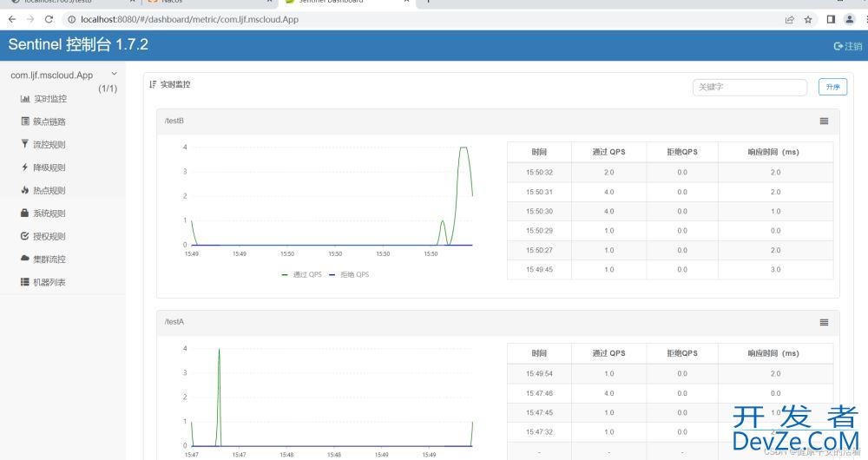Bookmark this page with the star icon
Image resolution: width=868 pixels, height=460 pixels.
808,19
